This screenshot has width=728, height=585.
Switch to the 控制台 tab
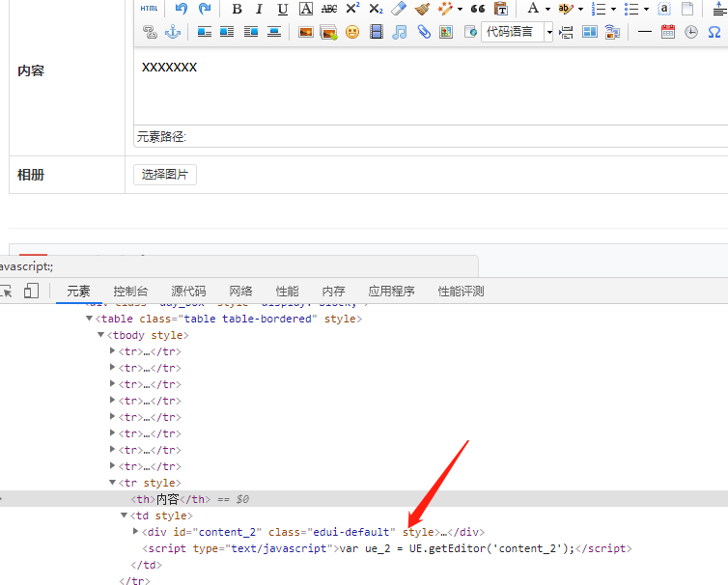pos(130,292)
